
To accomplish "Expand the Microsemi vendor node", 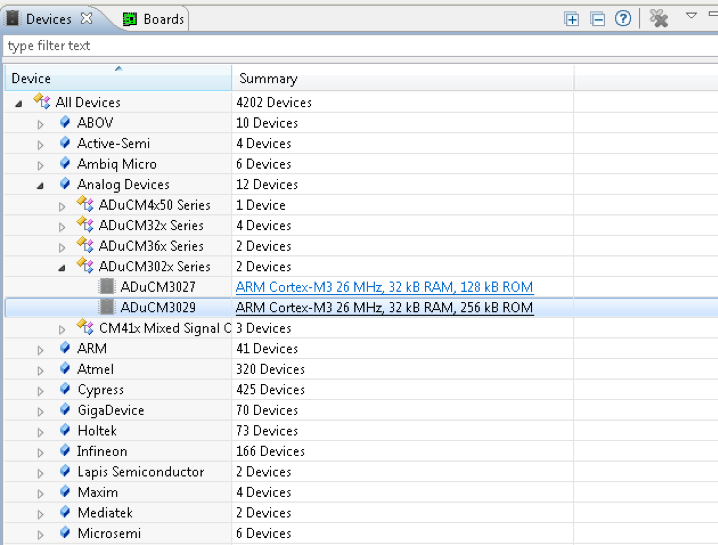I will (40, 534).
